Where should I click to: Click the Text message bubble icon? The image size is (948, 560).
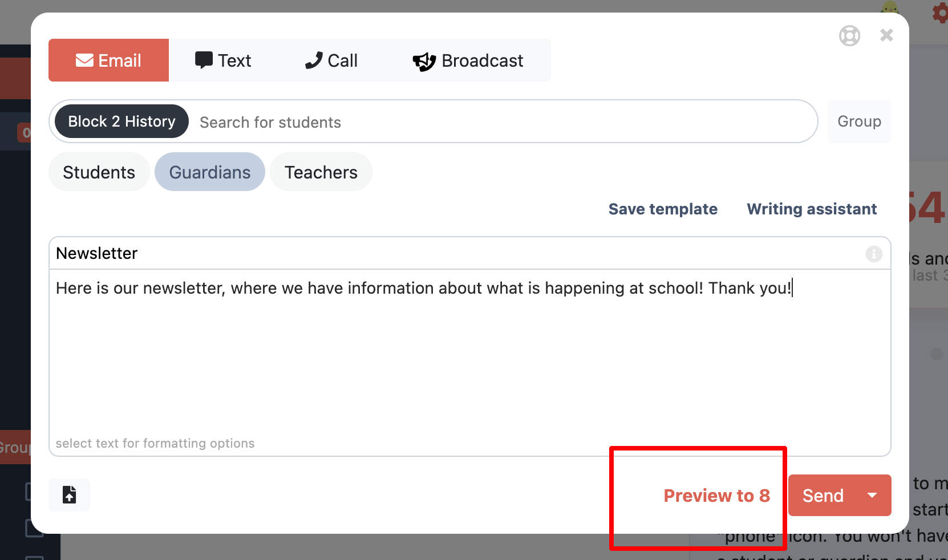[x=204, y=59]
